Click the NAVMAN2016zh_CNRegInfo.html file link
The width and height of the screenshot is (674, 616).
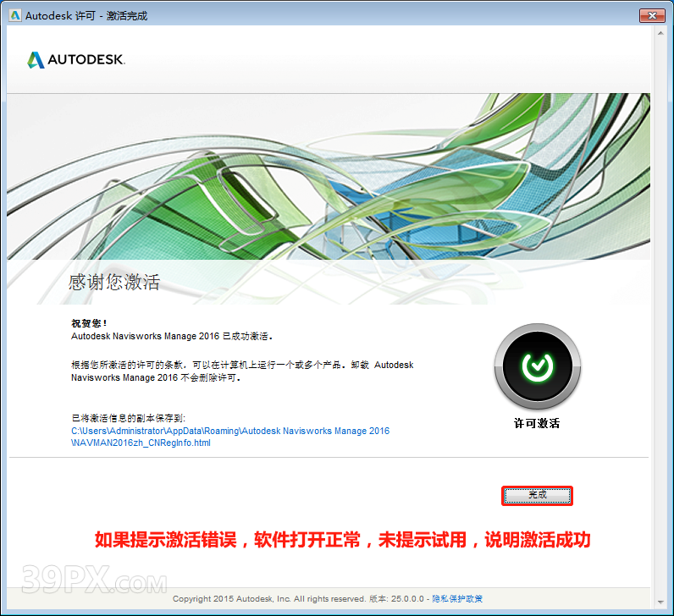tap(141, 443)
